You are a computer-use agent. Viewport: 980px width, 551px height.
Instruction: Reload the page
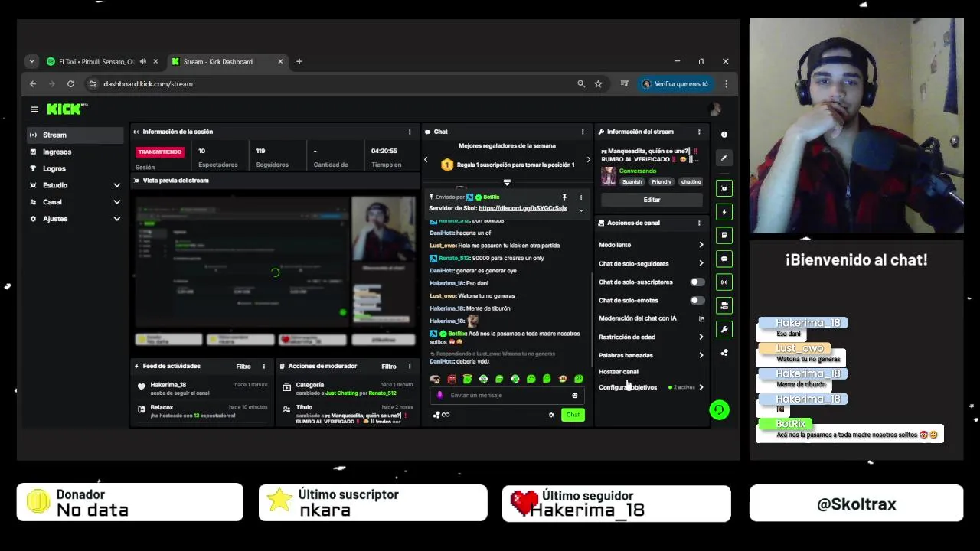pos(70,83)
